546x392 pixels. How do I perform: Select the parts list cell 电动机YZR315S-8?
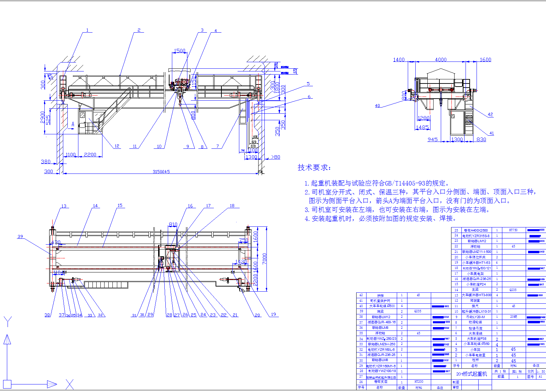click(476, 236)
